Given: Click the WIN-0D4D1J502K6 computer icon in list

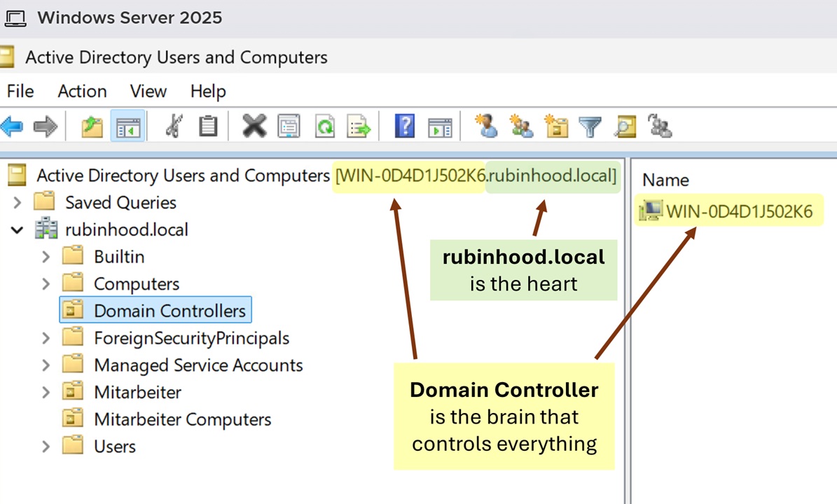Looking at the screenshot, I should click(x=651, y=211).
